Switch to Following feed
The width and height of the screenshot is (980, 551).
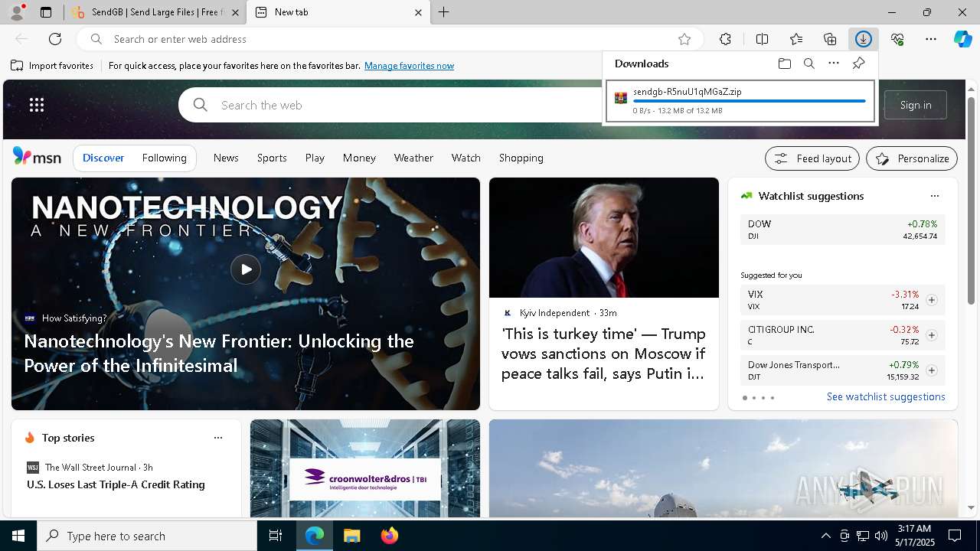165,158
